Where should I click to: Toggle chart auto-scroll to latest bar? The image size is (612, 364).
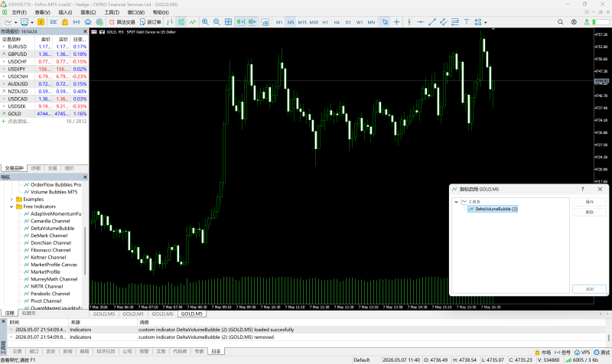(x=240, y=22)
